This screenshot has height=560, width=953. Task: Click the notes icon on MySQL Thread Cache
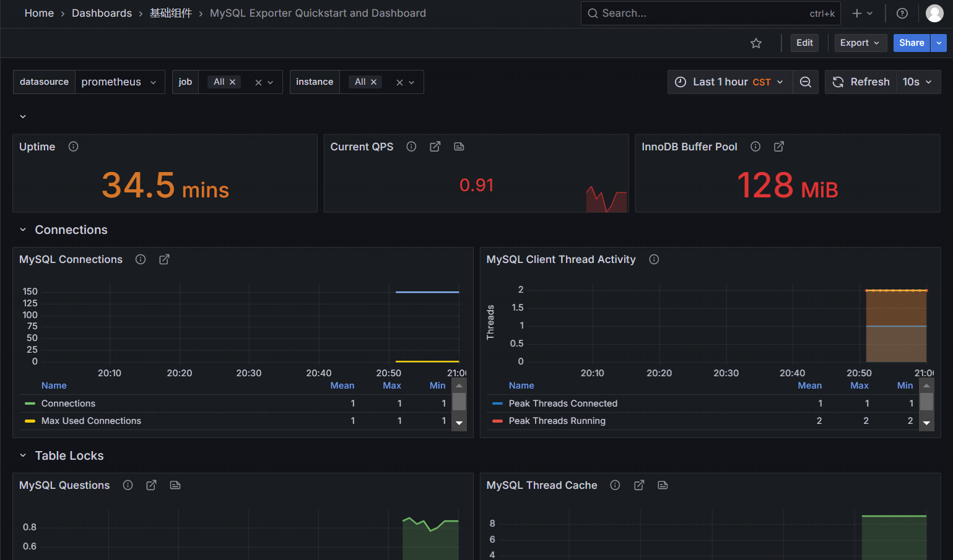point(663,485)
